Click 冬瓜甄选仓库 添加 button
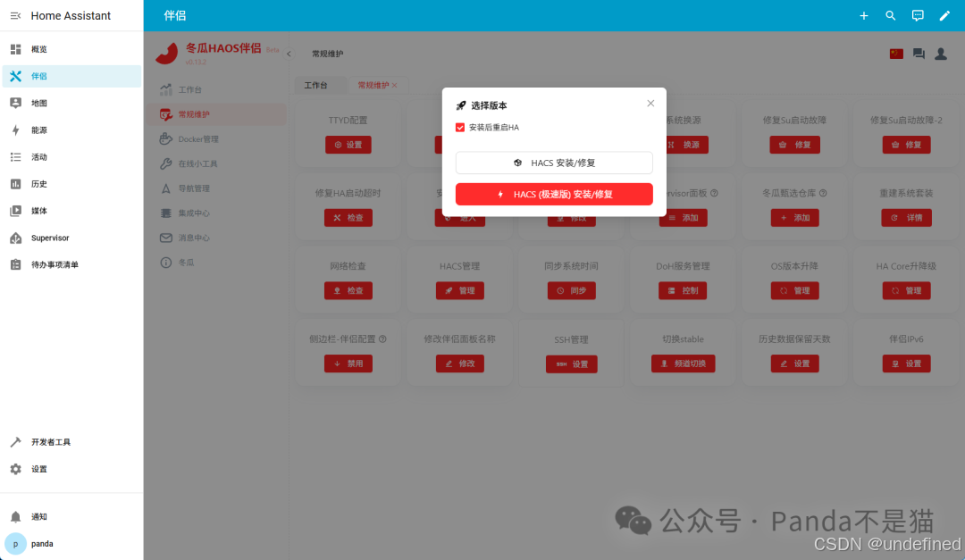Image resolution: width=965 pixels, height=560 pixels. 794,218
